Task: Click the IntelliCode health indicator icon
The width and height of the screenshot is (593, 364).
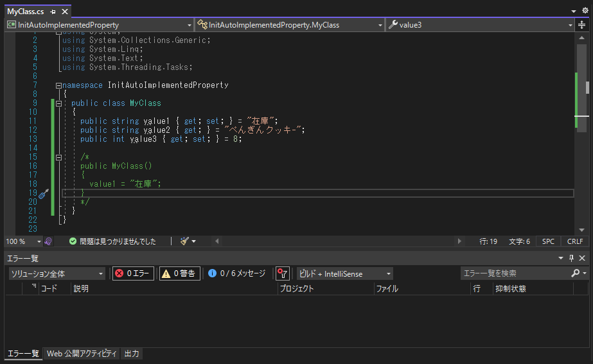Action: point(48,241)
